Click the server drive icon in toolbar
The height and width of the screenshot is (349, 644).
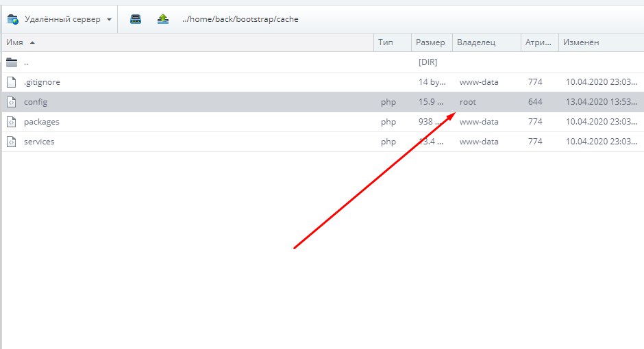(x=136, y=19)
